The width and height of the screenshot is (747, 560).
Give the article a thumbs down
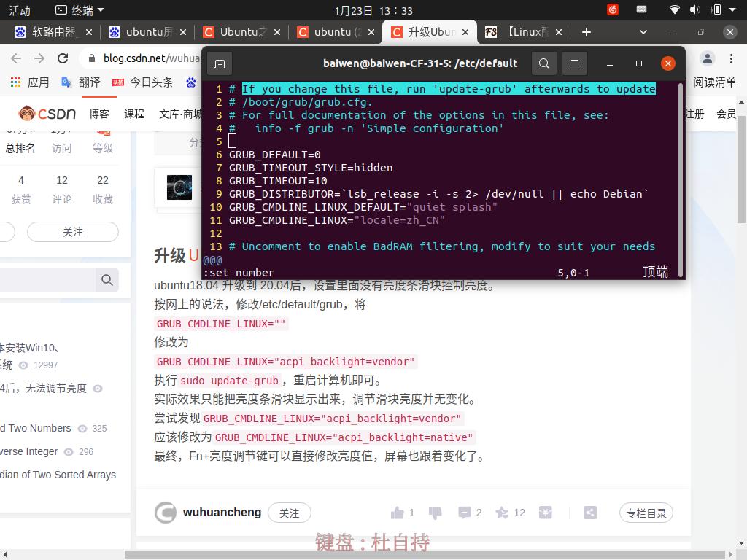(436, 513)
